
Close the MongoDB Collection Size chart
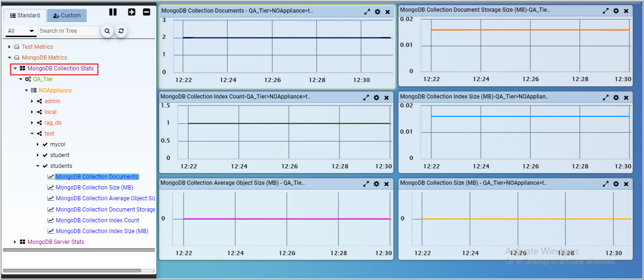pos(626,184)
